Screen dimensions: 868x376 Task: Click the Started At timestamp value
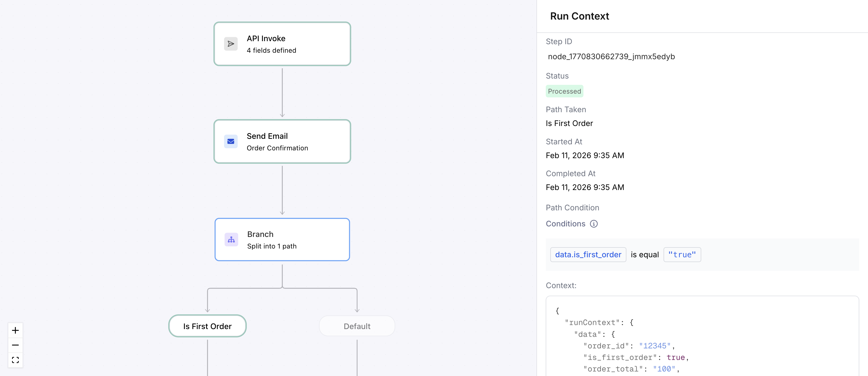pos(585,156)
